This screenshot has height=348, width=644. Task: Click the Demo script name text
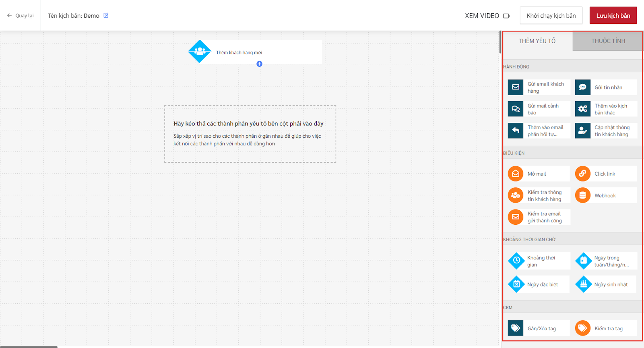tap(91, 16)
